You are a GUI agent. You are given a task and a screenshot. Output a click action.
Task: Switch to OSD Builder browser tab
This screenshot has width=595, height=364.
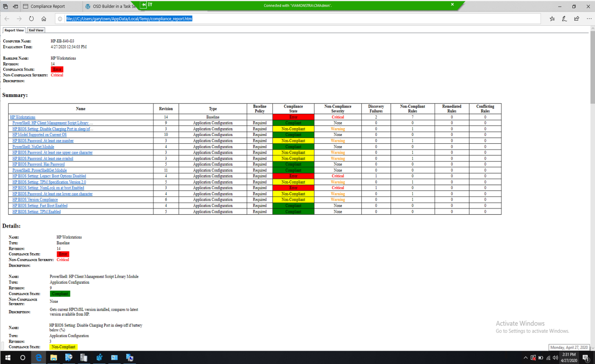tap(111, 6)
